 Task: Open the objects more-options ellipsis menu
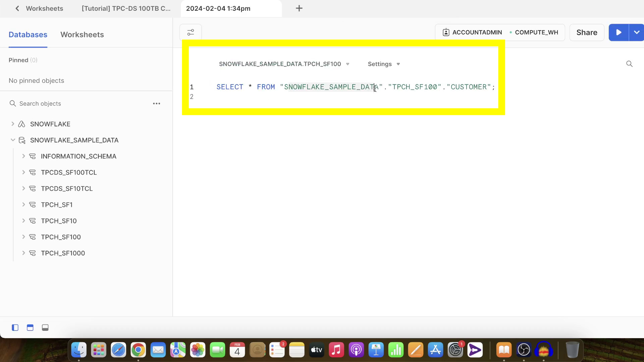[157, 104]
